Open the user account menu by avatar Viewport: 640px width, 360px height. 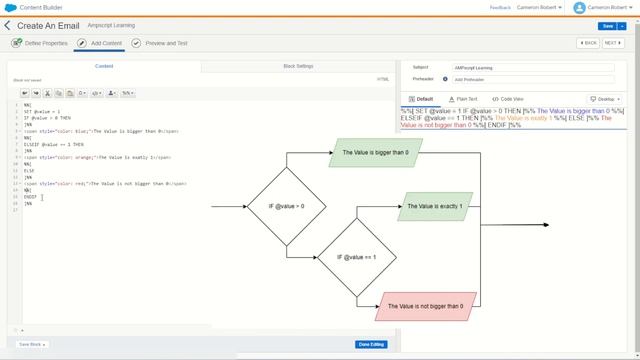[x=610, y=7]
